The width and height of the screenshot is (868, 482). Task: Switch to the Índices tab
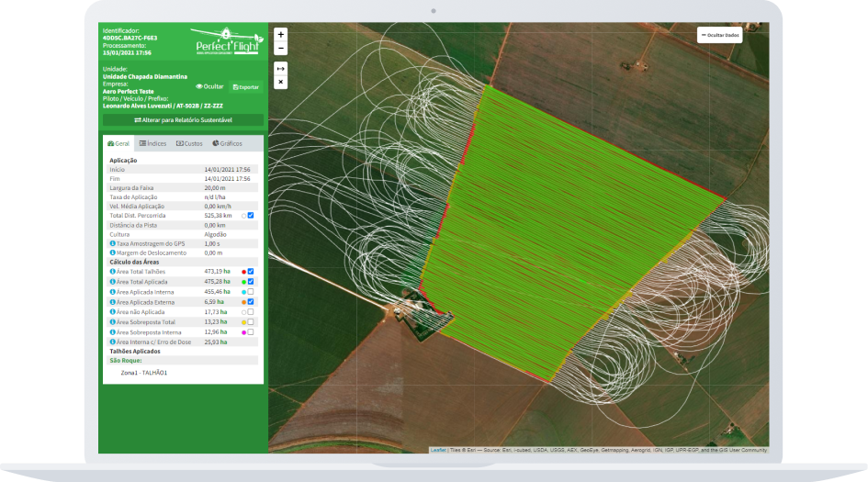[152, 143]
